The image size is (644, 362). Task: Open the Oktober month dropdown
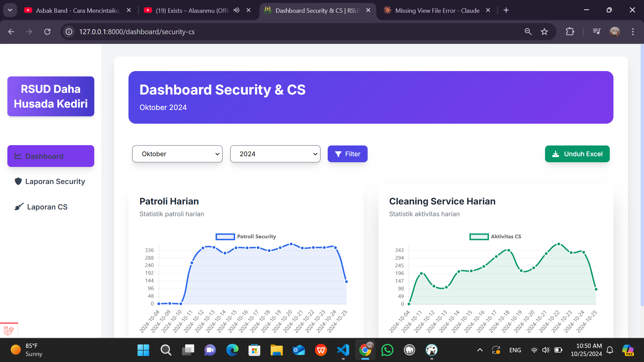(x=177, y=154)
